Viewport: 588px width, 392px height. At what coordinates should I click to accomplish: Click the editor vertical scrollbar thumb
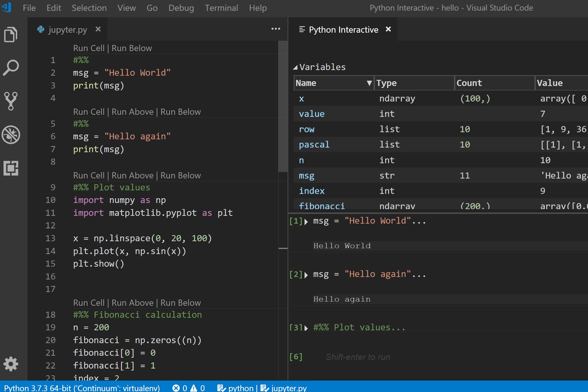point(283,106)
